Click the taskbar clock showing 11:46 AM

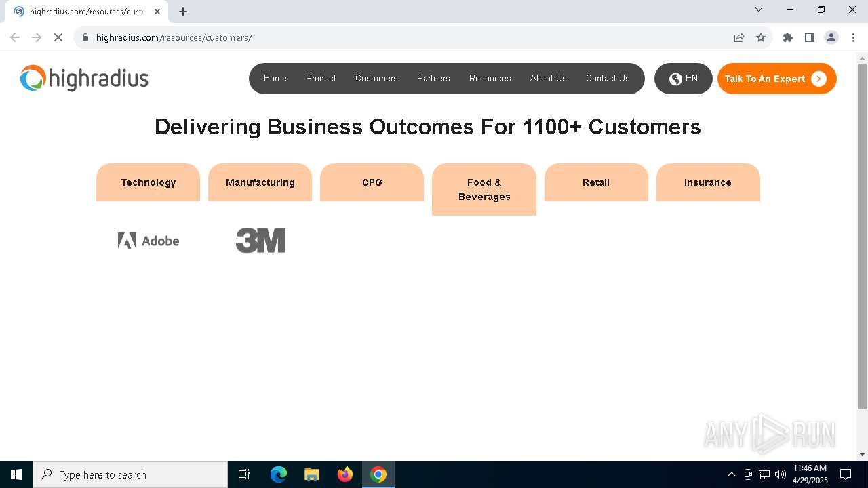[x=810, y=474]
